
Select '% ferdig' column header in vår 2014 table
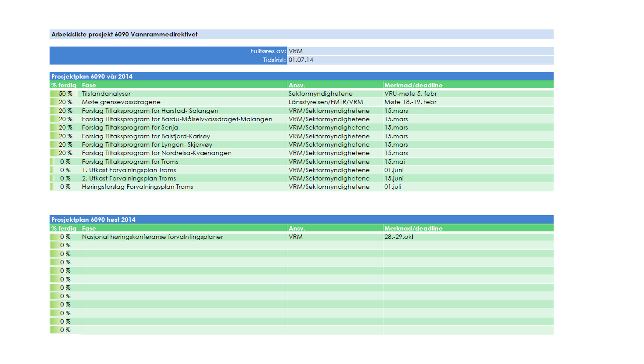click(x=65, y=85)
